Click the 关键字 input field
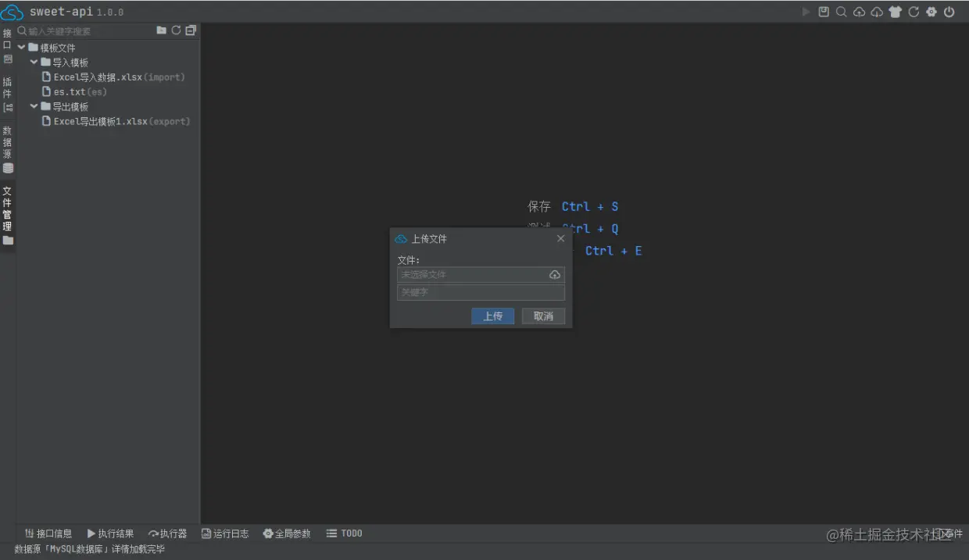 481,292
